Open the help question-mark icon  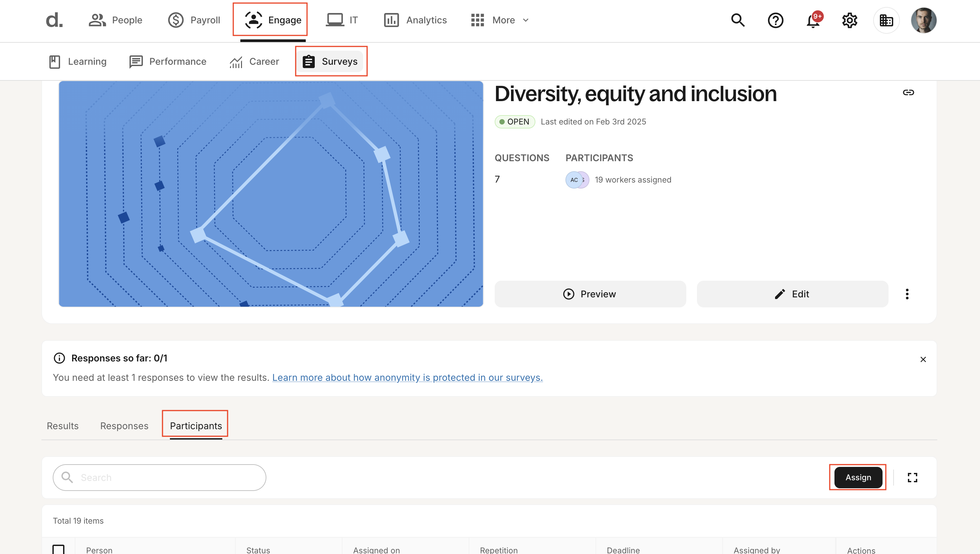point(775,20)
